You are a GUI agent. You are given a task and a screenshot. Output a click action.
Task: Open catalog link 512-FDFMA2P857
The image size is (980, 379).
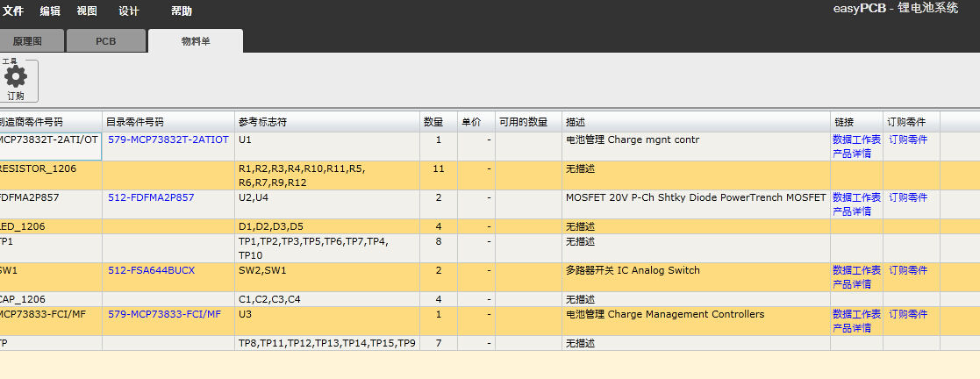(151, 197)
